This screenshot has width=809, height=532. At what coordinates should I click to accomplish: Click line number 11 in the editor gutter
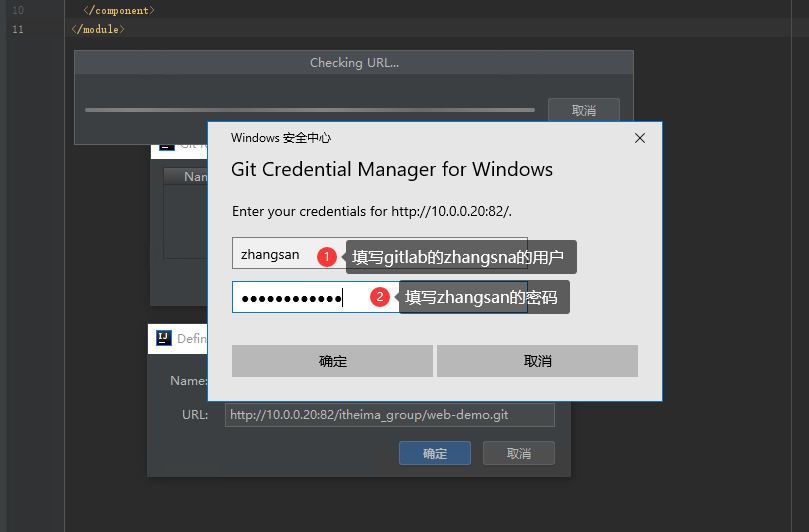point(18,29)
